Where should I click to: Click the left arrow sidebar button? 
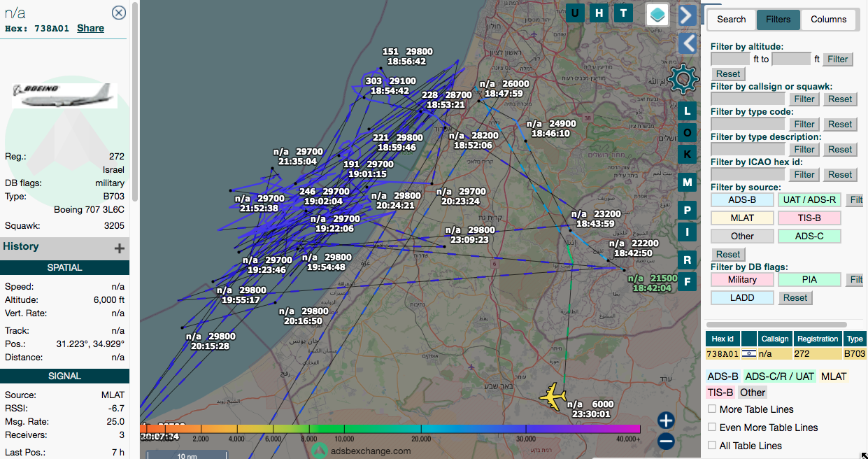pyautogui.click(x=687, y=44)
